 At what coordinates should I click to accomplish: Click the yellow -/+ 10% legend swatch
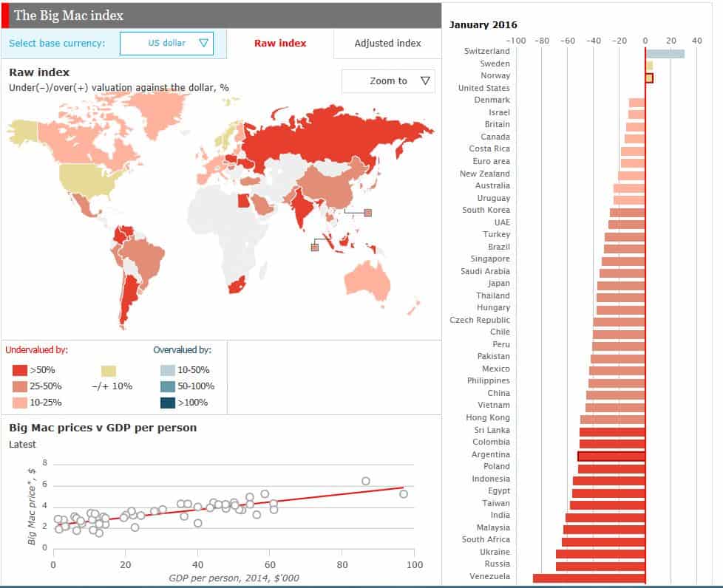pyautogui.click(x=109, y=370)
